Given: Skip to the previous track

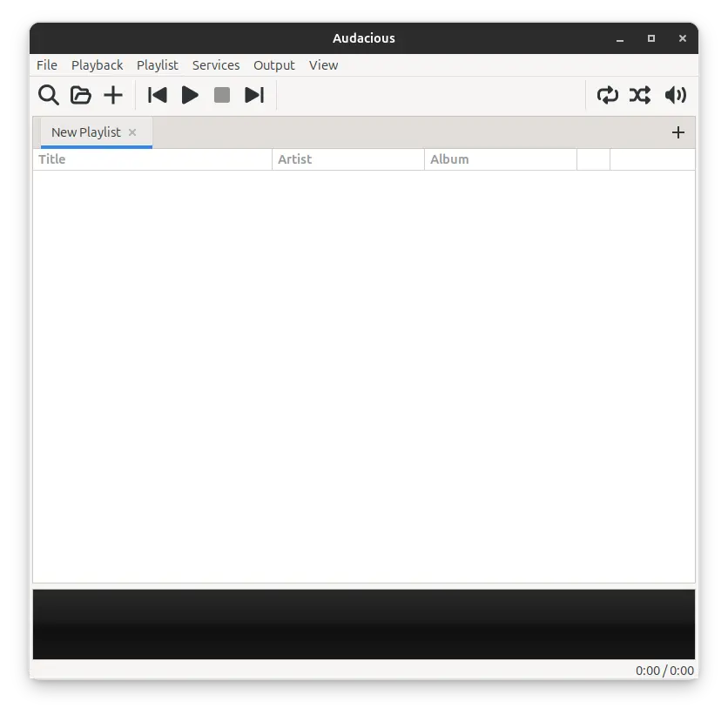Looking at the screenshot, I should point(158,95).
